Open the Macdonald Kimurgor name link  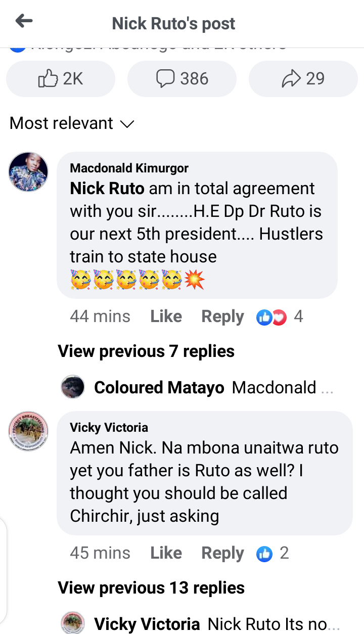pyautogui.click(x=129, y=168)
